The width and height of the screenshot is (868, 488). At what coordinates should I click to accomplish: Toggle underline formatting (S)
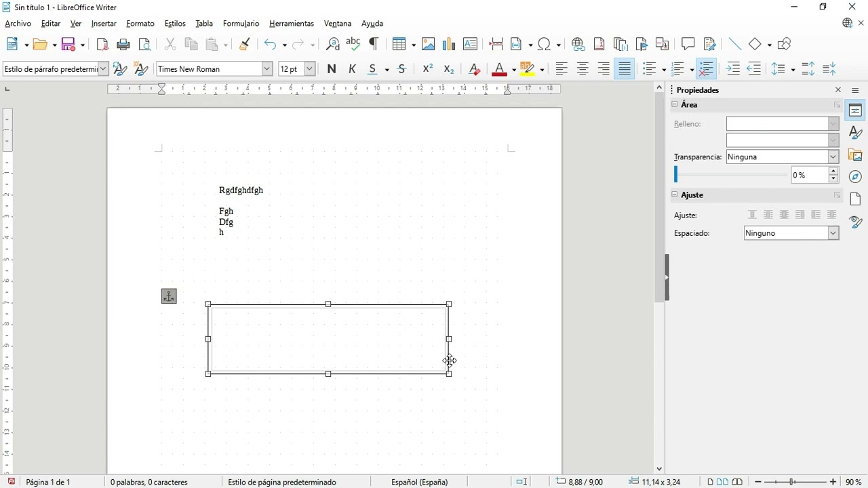tap(373, 69)
